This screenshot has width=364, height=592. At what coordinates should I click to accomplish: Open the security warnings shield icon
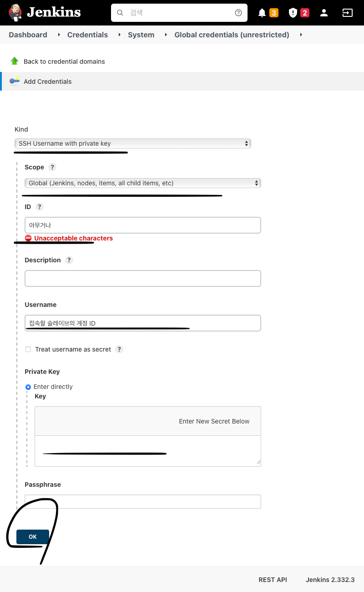click(x=293, y=13)
